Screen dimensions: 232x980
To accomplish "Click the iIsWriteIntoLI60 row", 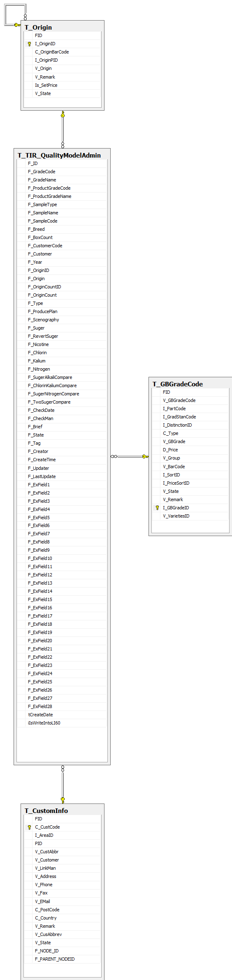I will (x=62, y=723).
